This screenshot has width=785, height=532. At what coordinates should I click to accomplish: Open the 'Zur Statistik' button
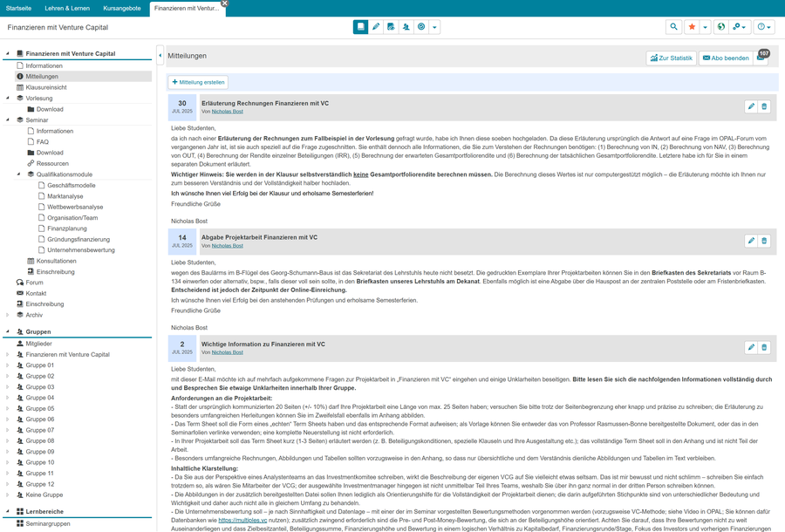(x=671, y=58)
